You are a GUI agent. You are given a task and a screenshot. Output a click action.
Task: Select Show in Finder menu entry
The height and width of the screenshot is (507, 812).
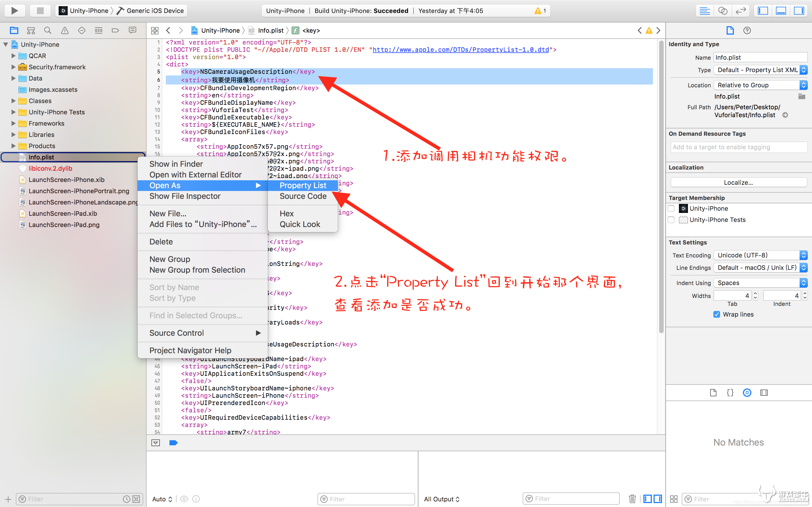(176, 164)
